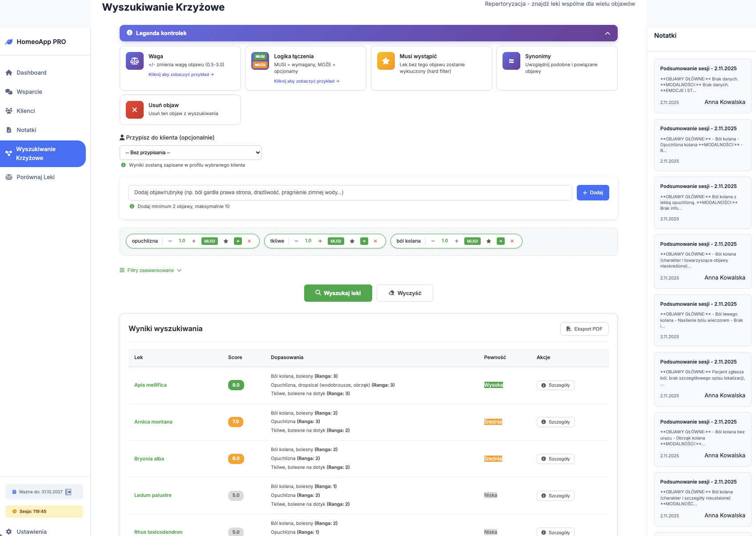The image size is (756, 536).
Task: Click the green Wyszukaj leki button
Action: point(338,293)
